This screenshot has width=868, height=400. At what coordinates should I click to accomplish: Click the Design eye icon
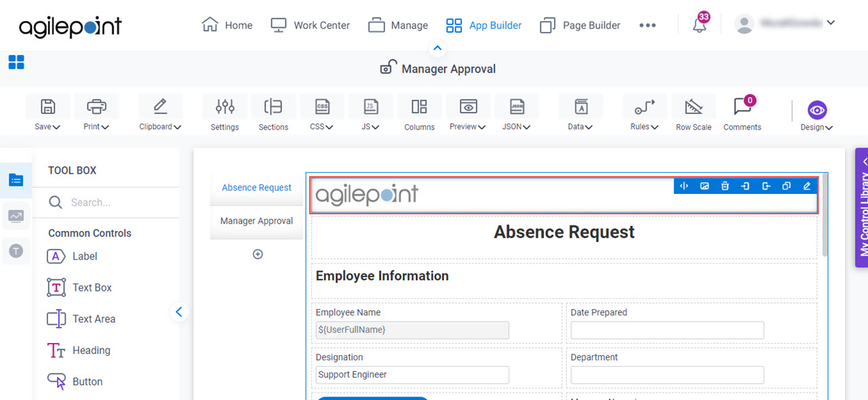point(817,110)
